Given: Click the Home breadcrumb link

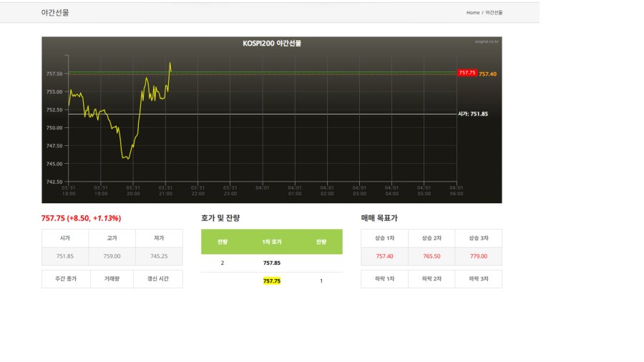Looking at the screenshot, I should click(473, 13).
